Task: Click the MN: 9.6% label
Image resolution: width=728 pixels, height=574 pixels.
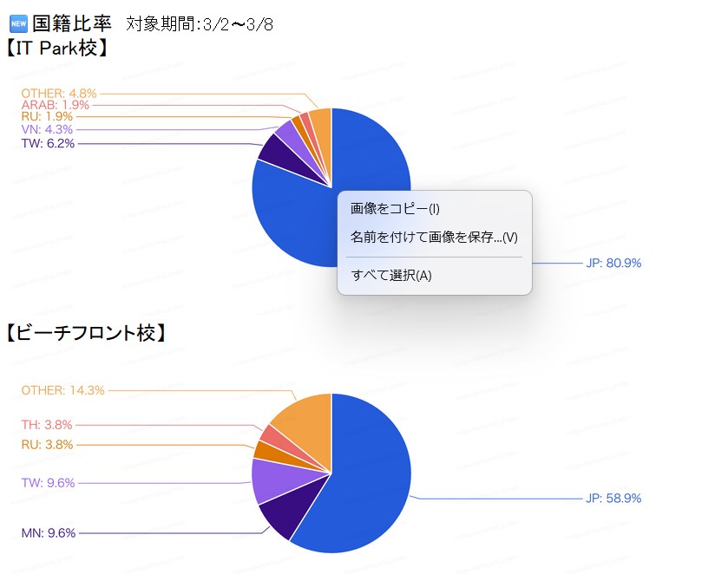Action: tap(49, 532)
